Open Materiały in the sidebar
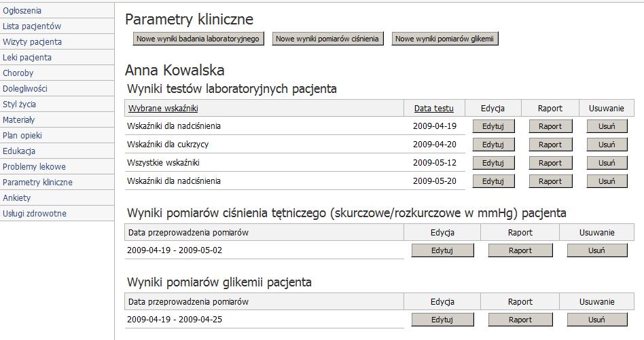The image size is (644, 340). point(18,119)
